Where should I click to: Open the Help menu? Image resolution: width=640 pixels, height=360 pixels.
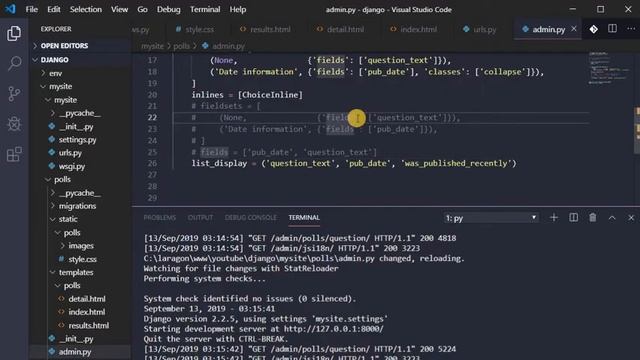[x=238, y=9]
